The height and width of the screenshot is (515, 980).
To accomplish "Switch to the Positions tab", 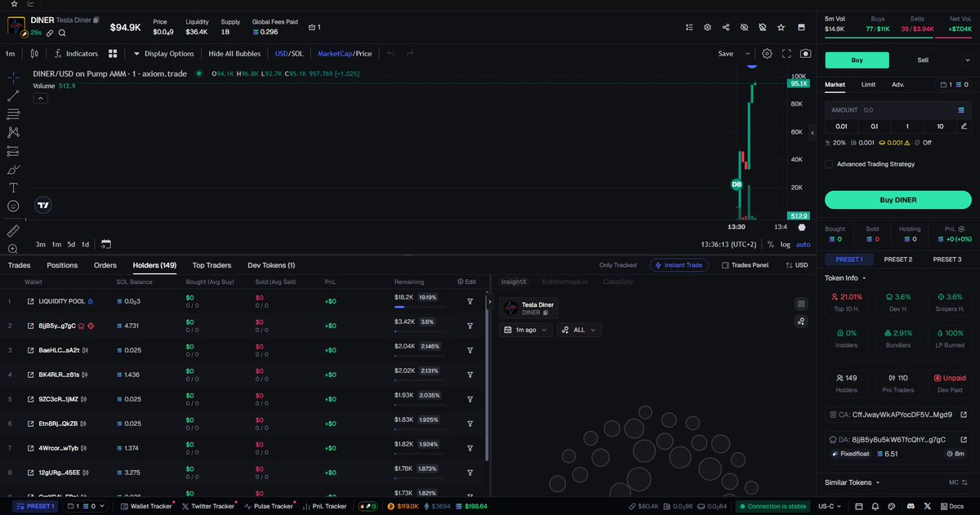I will point(62,265).
